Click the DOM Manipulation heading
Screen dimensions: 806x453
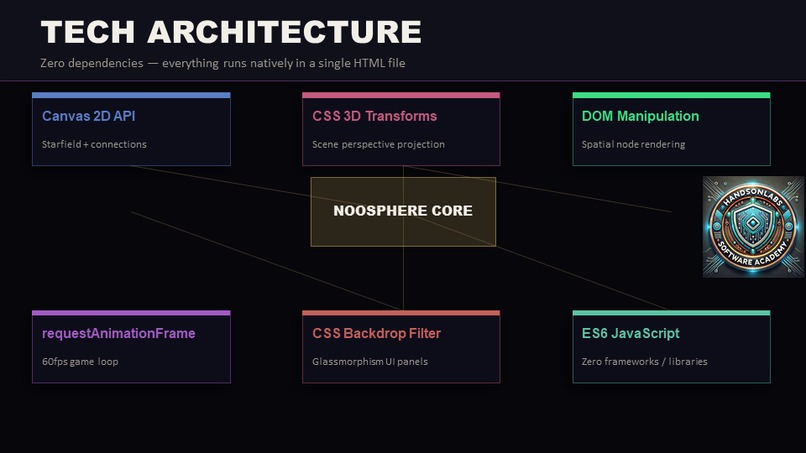(x=640, y=116)
